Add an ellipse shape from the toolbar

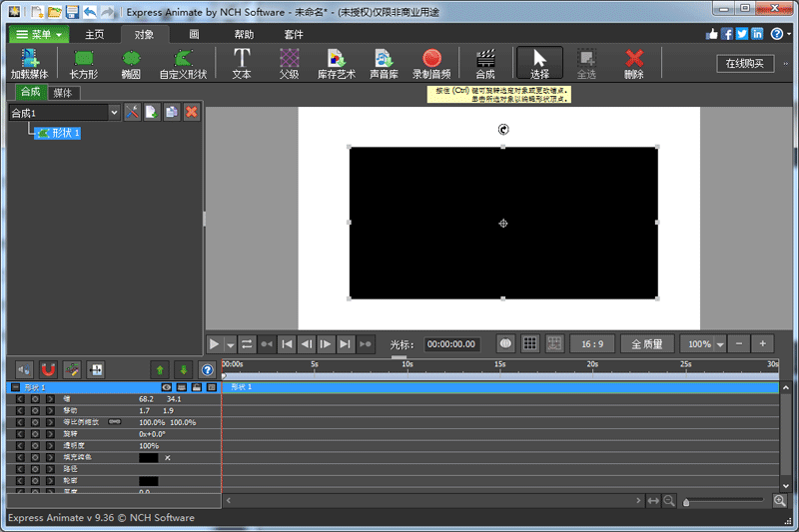[131, 63]
